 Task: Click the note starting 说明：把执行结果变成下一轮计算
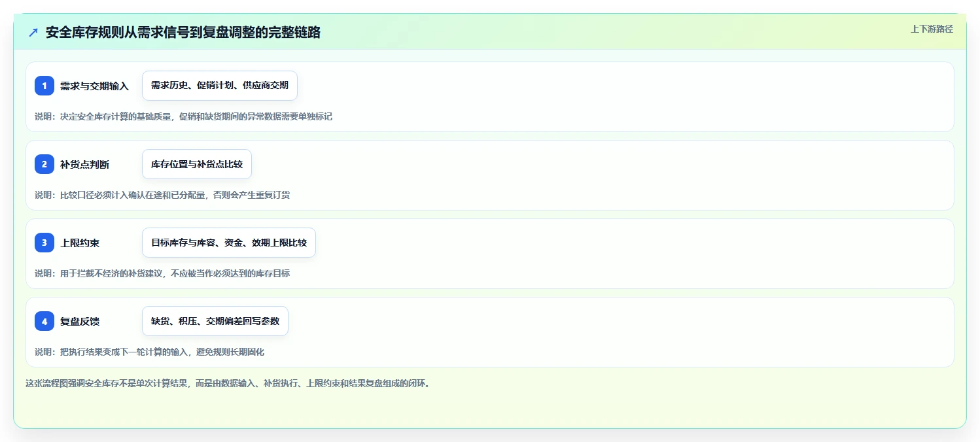[x=150, y=352]
